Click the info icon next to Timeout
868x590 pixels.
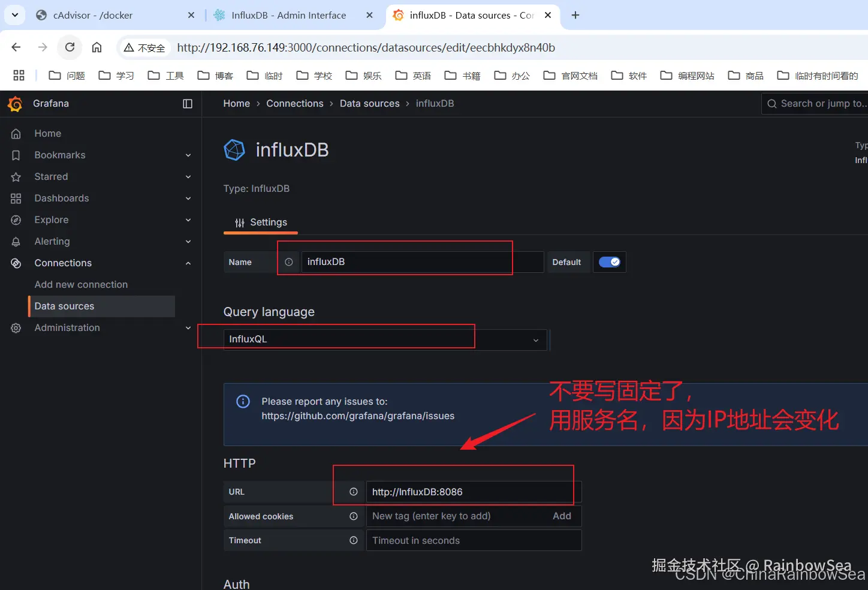click(x=354, y=540)
